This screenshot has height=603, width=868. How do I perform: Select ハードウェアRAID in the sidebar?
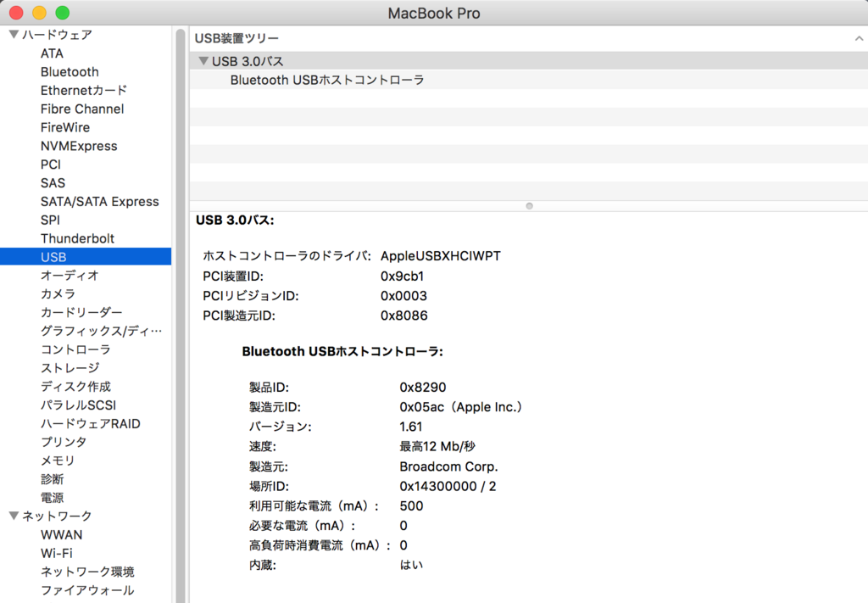pos(90,423)
